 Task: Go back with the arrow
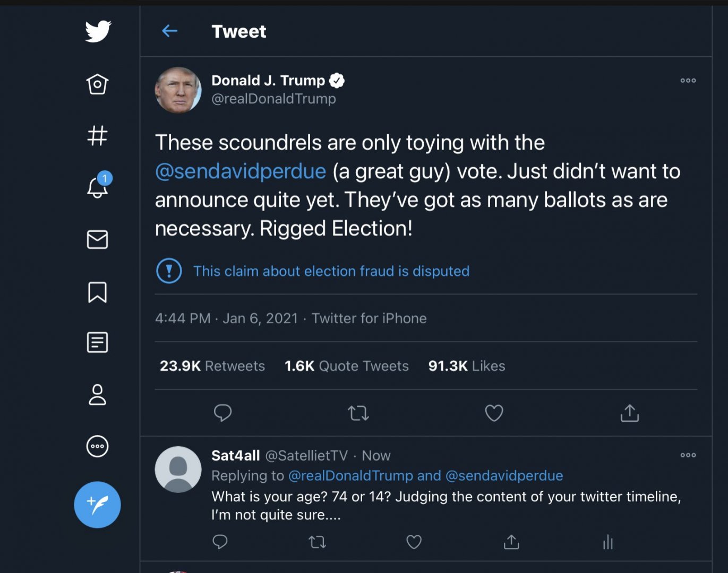[x=169, y=31]
